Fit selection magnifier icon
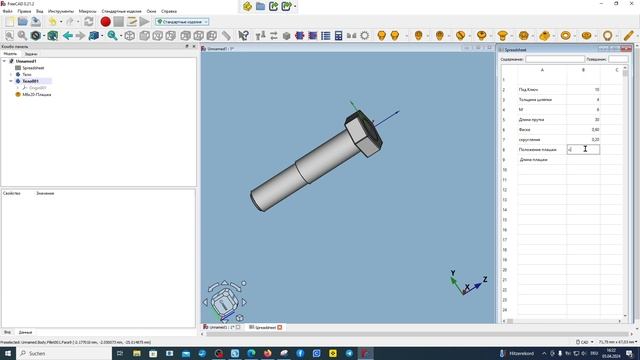 [x=22, y=36]
